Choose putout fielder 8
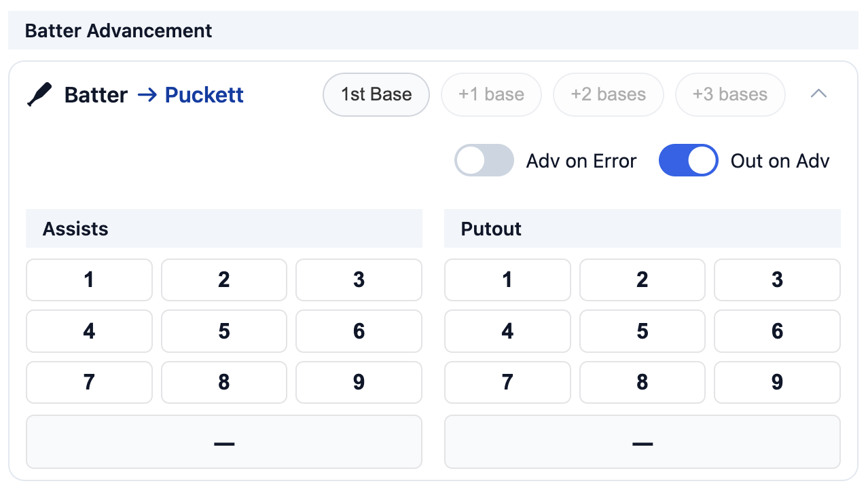 [x=642, y=382]
